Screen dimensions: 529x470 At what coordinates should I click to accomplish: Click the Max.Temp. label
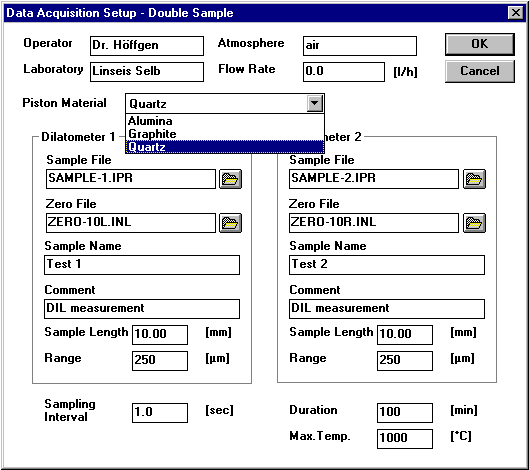(x=320, y=436)
